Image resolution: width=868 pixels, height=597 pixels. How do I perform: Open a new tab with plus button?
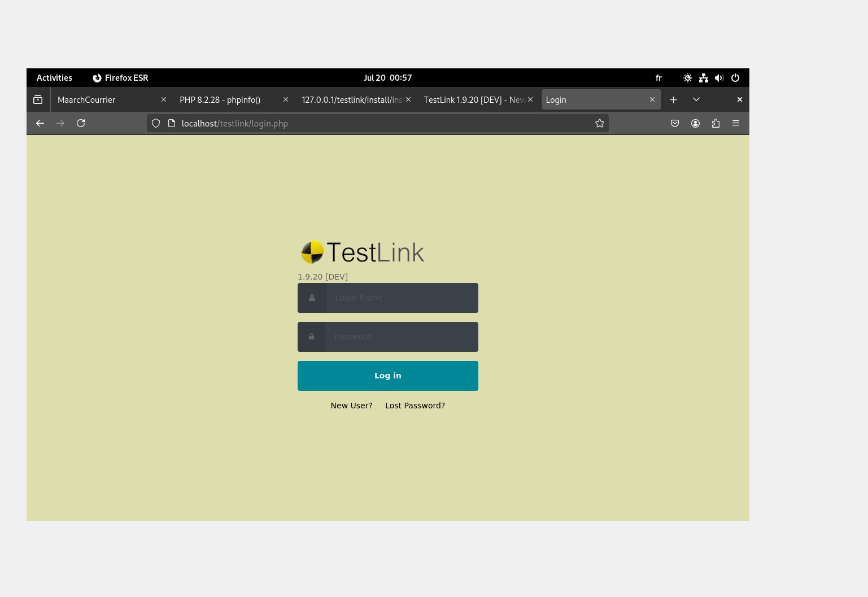point(673,99)
